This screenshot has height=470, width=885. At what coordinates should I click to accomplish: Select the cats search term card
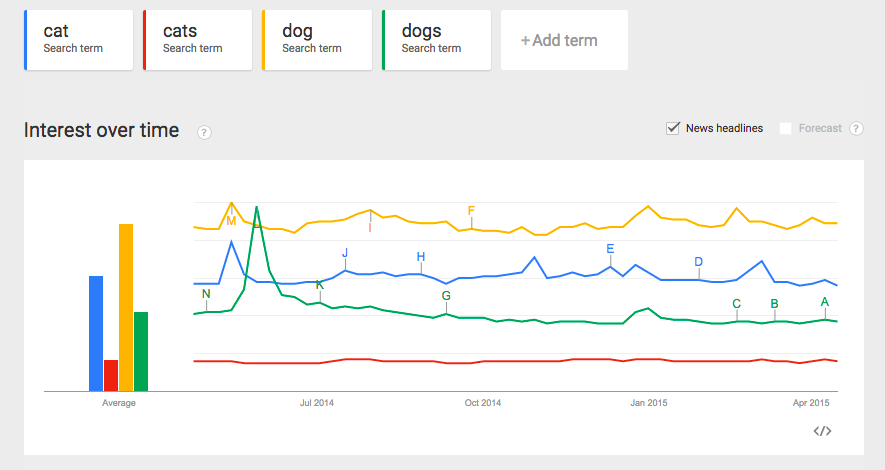click(x=198, y=41)
